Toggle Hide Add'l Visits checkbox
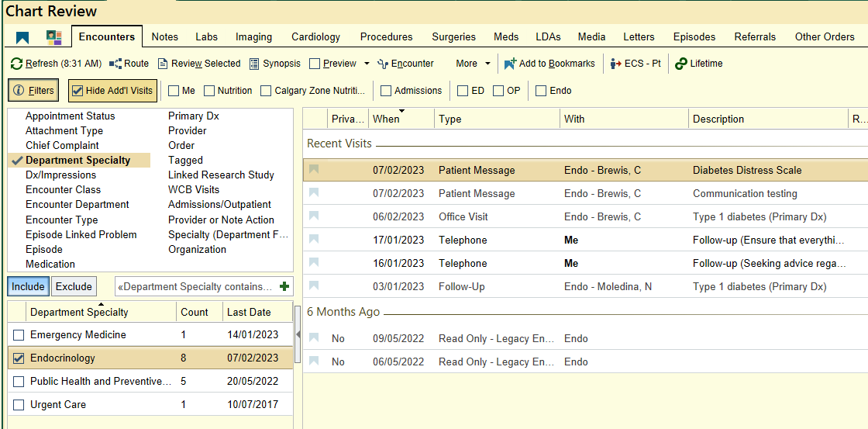The width and height of the screenshot is (868, 429). tap(77, 91)
